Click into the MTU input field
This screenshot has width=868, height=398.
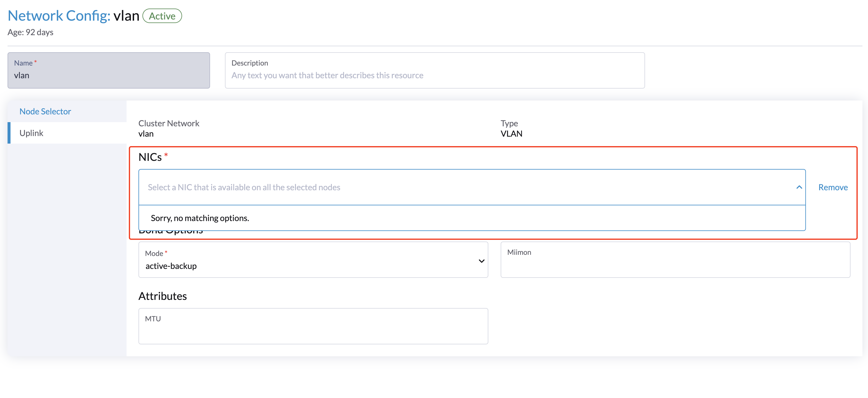click(313, 330)
